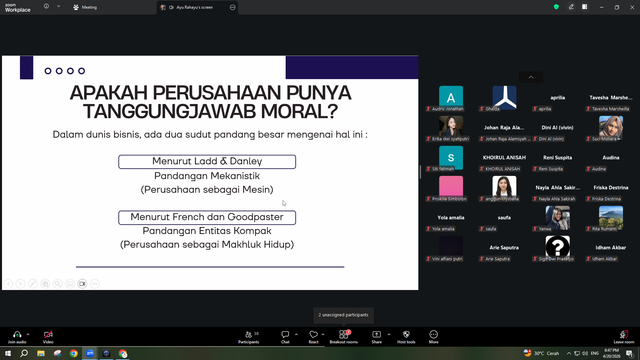Click Idham Akbar participant name
The image size is (640, 360).
click(x=611, y=248)
